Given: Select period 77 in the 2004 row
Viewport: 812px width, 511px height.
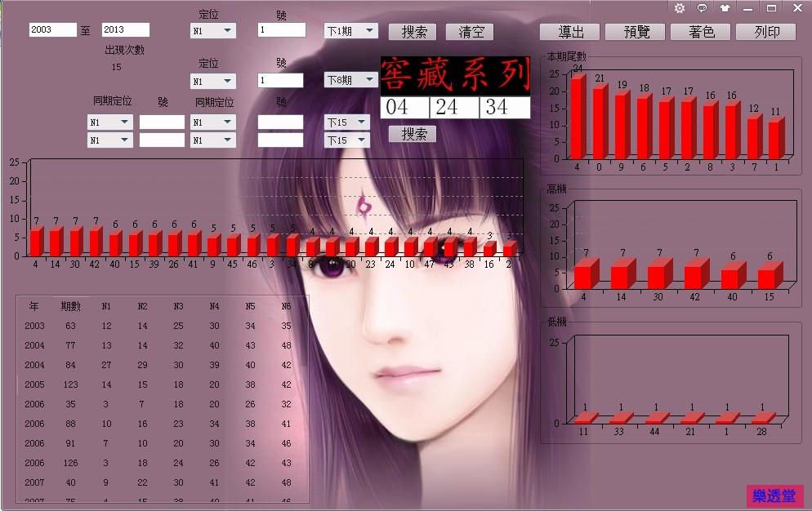Looking at the screenshot, I should [x=70, y=346].
